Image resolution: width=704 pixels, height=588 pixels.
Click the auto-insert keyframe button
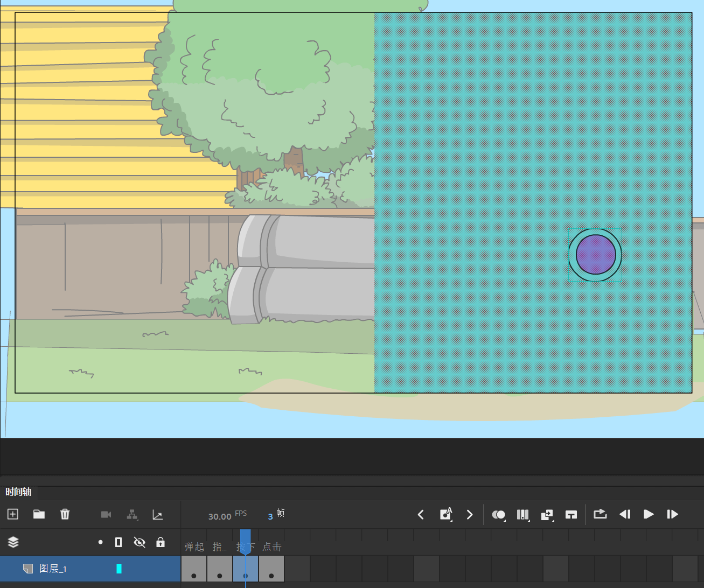pos(446,514)
